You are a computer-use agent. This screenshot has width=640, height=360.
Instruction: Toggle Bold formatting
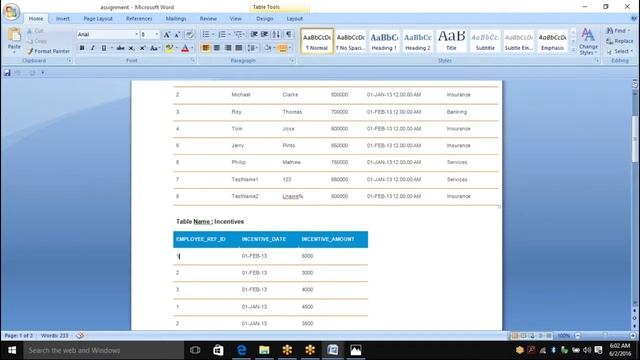click(82, 48)
